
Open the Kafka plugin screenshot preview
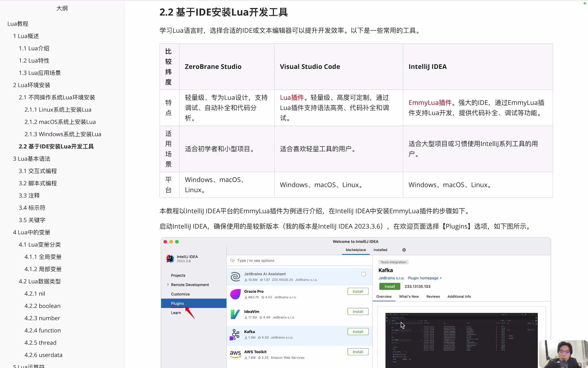click(461, 340)
